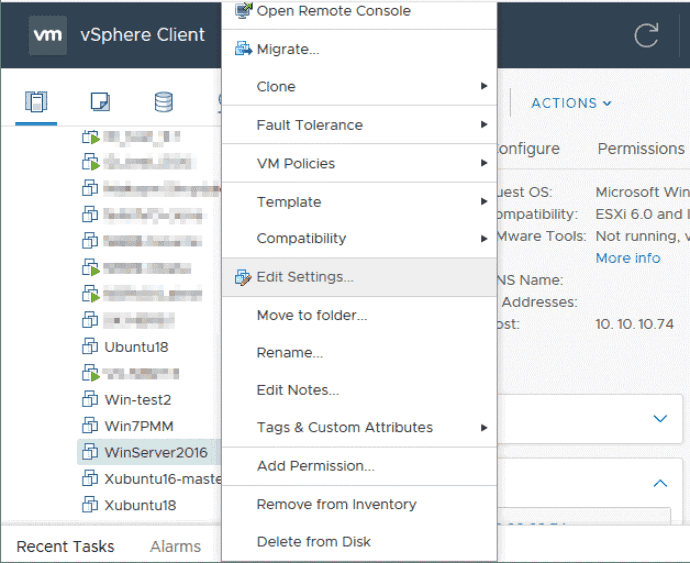Open Hosts and Clusters inventory view
The width and height of the screenshot is (690, 563).
click(36, 102)
